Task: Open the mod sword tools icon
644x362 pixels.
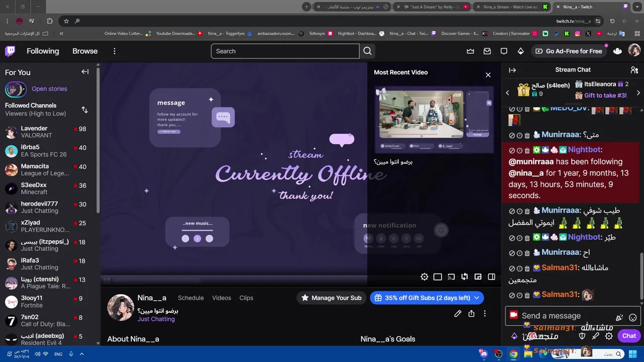Action: 596,336
